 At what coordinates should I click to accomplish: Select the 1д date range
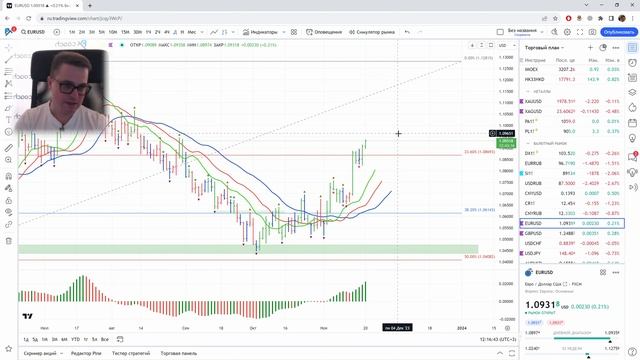(x=26, y=340)
